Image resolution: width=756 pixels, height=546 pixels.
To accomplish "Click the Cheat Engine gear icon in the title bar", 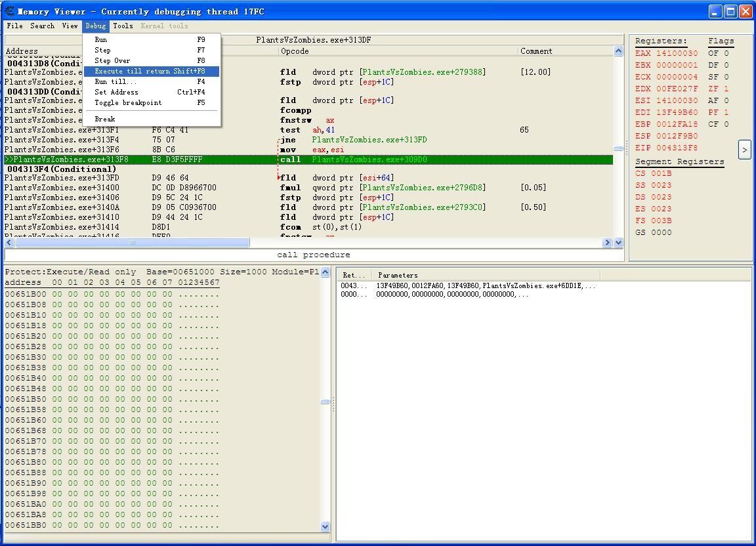I will click(10, 11).
